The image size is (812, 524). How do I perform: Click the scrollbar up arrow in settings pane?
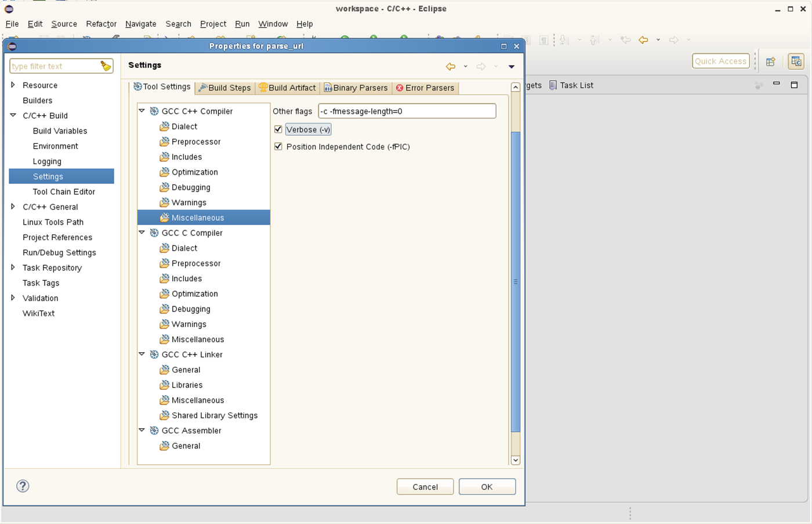pos(515,87)
